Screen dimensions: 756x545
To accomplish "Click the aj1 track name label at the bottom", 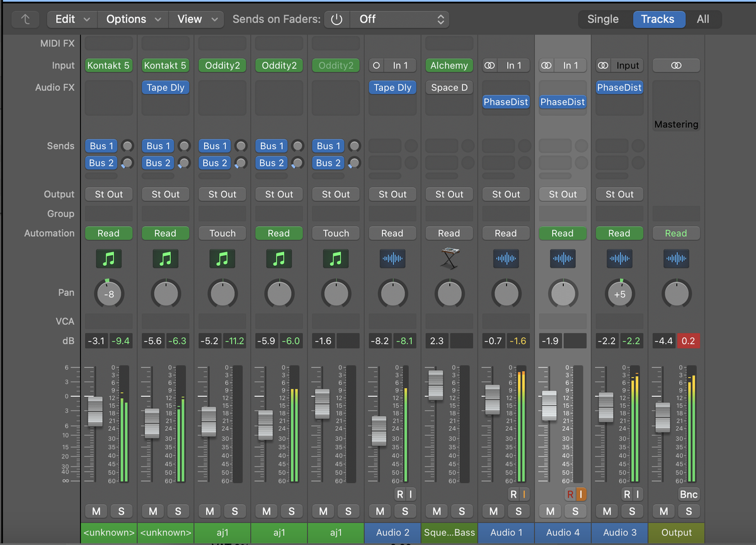I will click(x=222, y=532).
